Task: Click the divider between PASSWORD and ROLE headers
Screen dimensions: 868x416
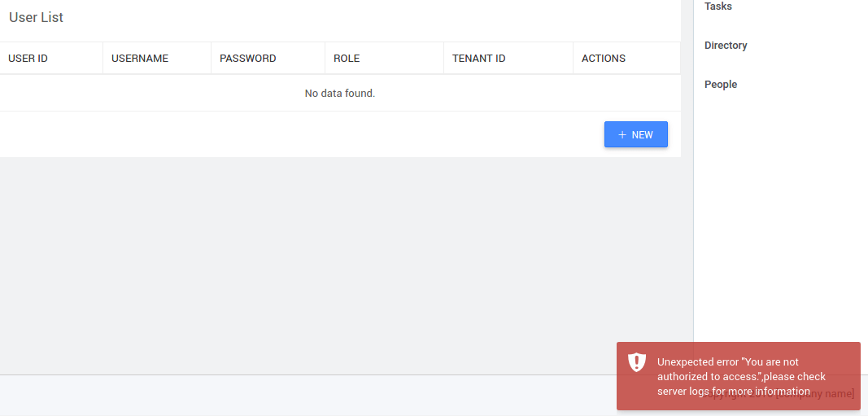Action: [325, 59]
